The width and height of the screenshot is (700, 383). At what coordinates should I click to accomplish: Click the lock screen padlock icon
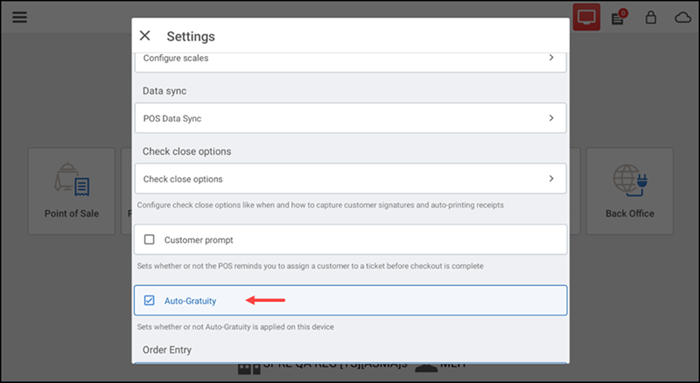pos(651,17)
